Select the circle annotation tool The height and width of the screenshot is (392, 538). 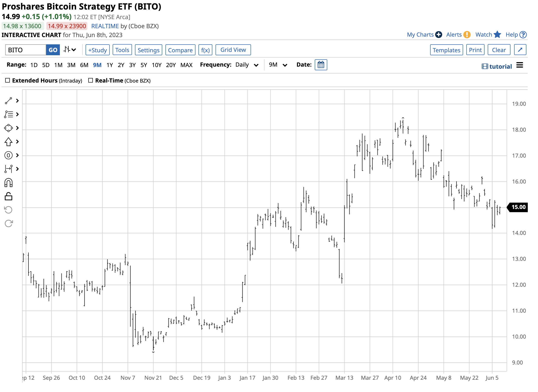[8, 155]
